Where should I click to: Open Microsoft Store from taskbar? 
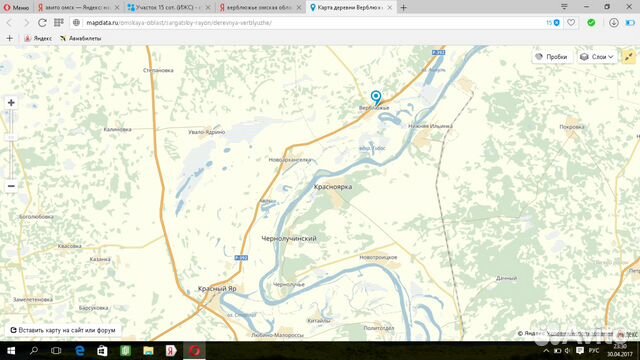102,351
